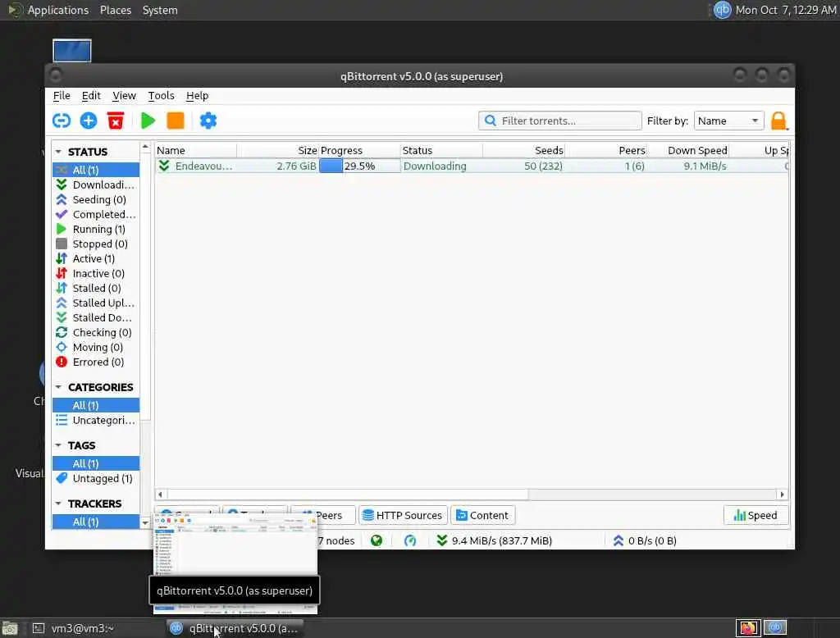Sort by the Progress column header
840x638 pixels.
pyautogui.click(x=359, y=151)
